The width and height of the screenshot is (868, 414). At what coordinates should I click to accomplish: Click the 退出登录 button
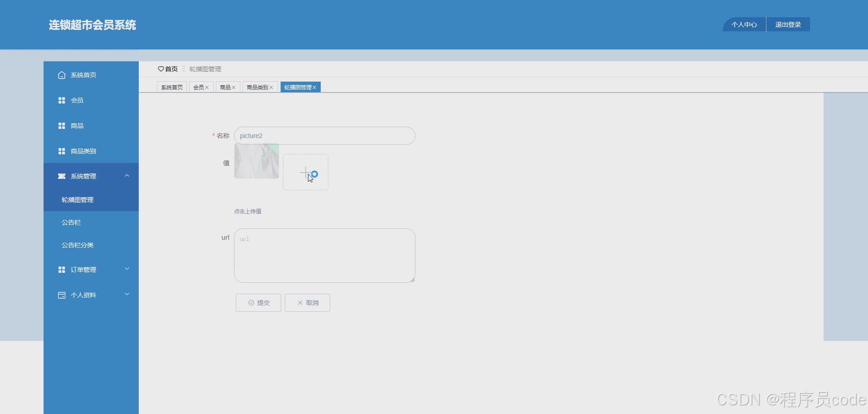(788, 25)
